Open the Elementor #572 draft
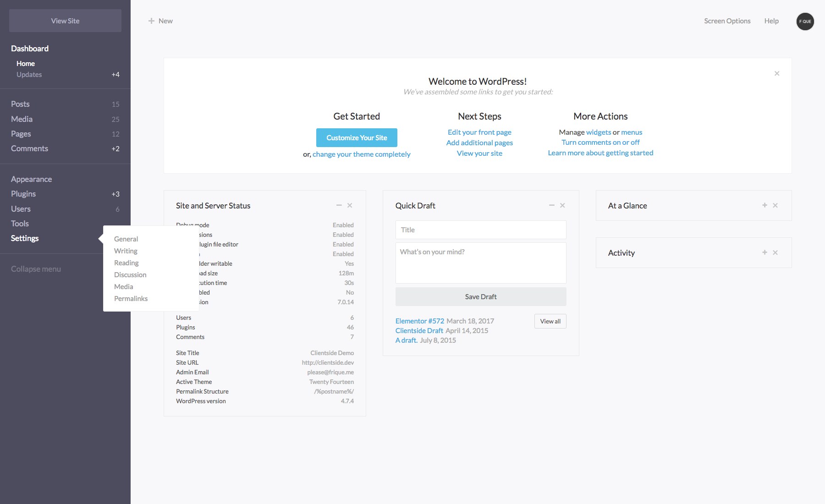Screen dimensions: 825x504 [x=420, y=321]
